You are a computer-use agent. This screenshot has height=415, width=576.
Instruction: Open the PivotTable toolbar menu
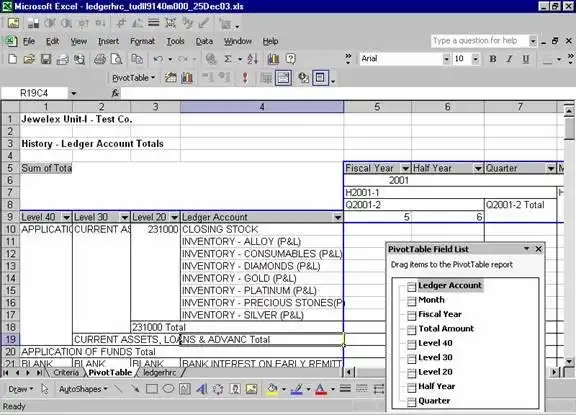tap(134, 78)
